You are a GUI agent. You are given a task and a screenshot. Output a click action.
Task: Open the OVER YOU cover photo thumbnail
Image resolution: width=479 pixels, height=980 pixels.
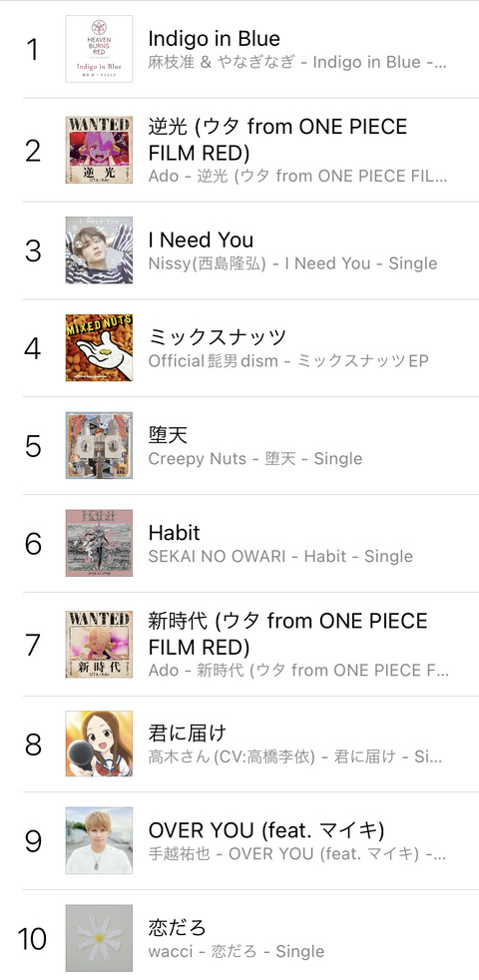[99, 840]
